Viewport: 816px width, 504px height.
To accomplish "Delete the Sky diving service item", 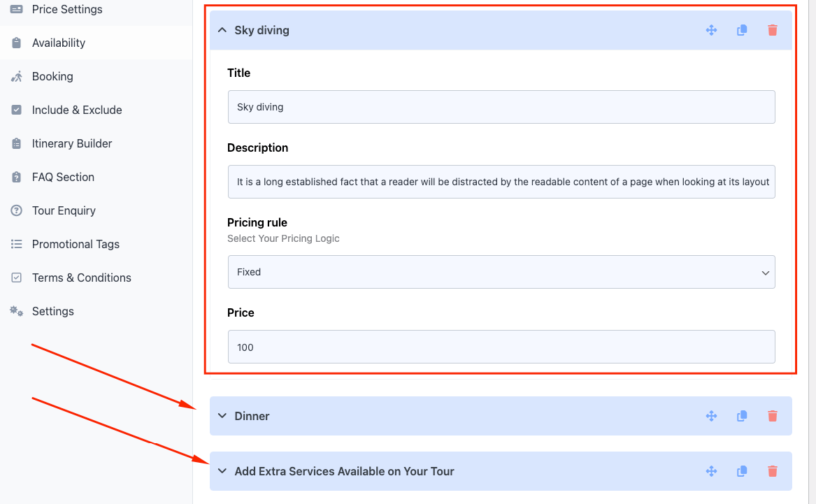I will pos(772,30).
